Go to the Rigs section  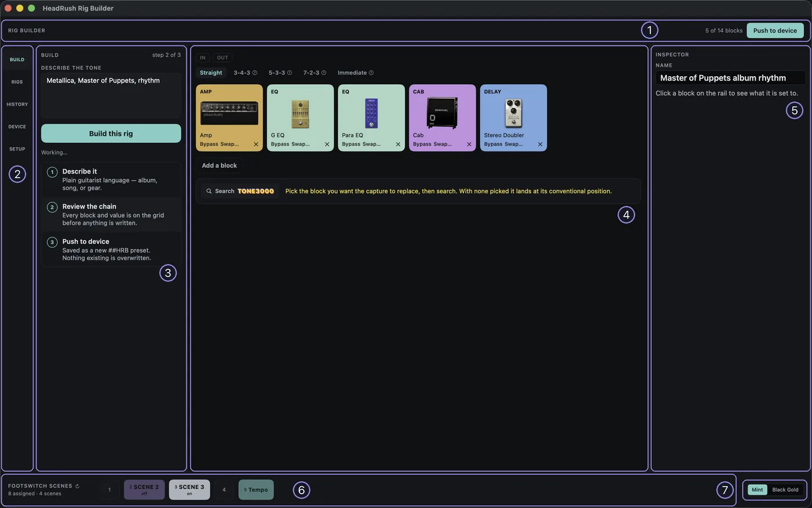[17, 82]
